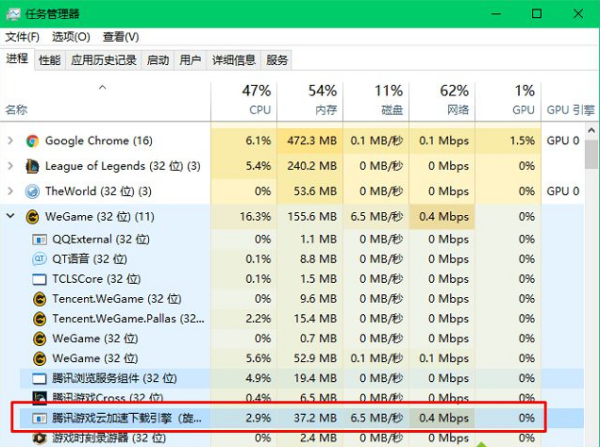600x447 pixels.
Task: Select the Google Chrome (16) row name
Action: click(x=99, y=141)
